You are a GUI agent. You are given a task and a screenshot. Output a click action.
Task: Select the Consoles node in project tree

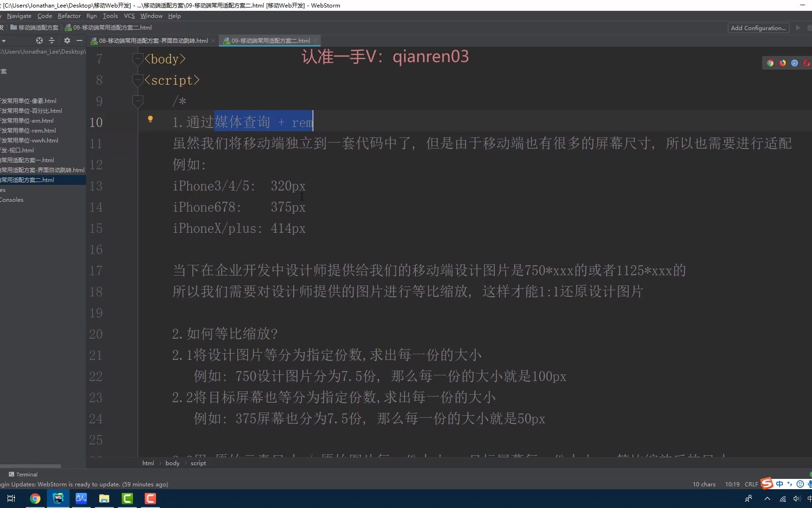click(12, 200)
